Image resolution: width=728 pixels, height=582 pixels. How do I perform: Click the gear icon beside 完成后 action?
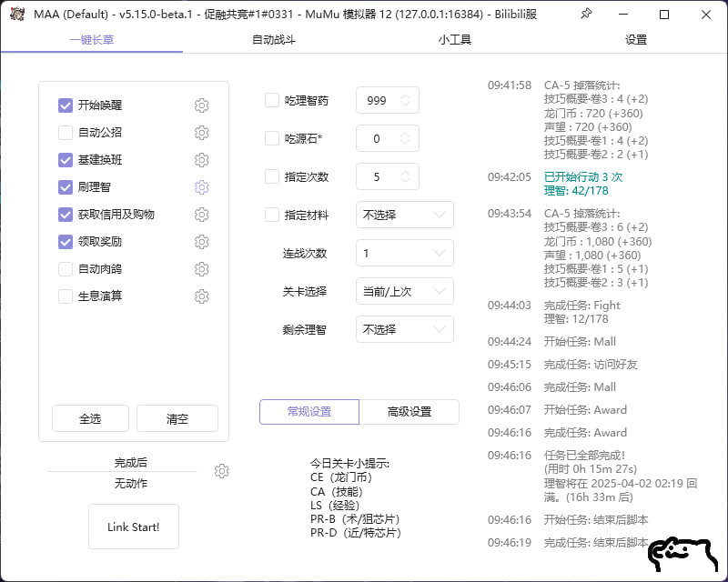(x=222, y=471)
